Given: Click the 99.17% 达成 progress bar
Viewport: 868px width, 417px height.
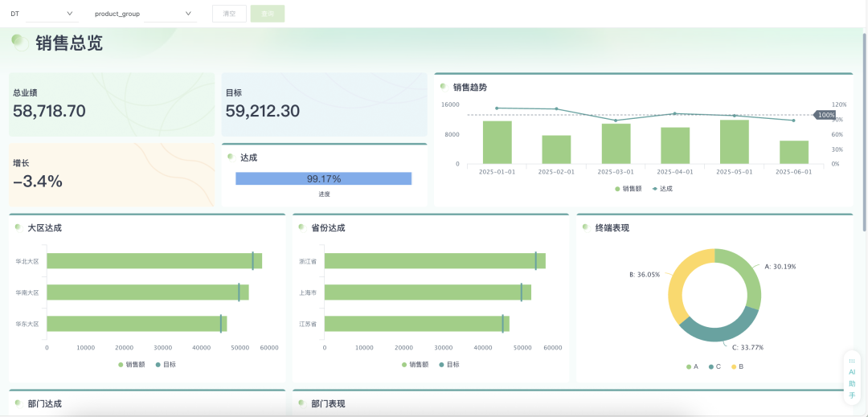Looking at the screenshot, I should [x=323, y=178].
